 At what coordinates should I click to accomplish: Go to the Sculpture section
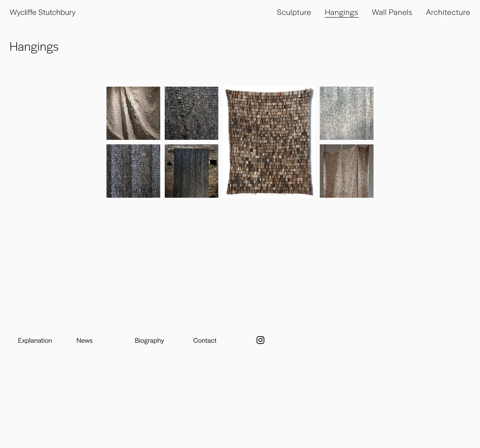[x=294, y=12]
